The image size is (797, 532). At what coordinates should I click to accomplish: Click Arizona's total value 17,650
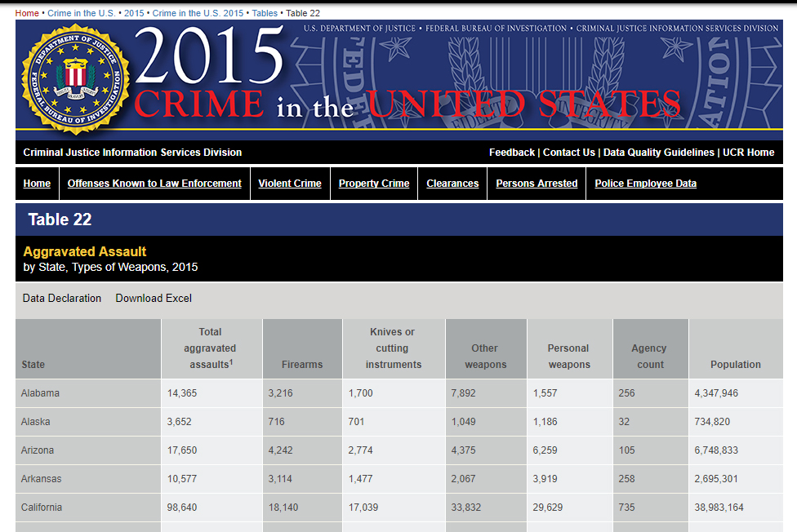pos(182,450)
